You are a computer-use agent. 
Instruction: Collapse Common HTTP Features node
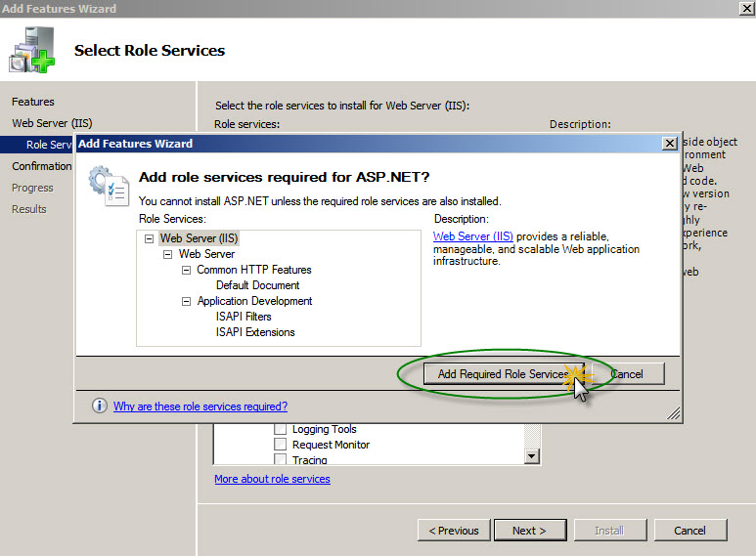click(x=186, y=271)
